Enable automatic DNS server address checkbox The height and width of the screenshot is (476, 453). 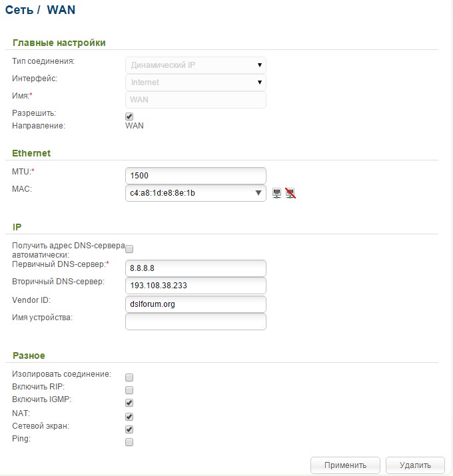point(129,249)
